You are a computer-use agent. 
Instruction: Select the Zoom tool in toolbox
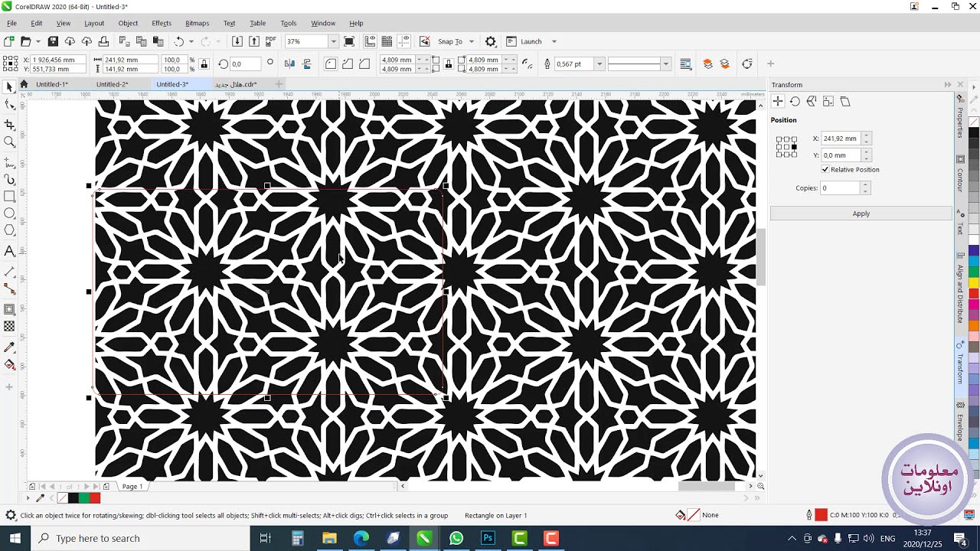[9, 142]
